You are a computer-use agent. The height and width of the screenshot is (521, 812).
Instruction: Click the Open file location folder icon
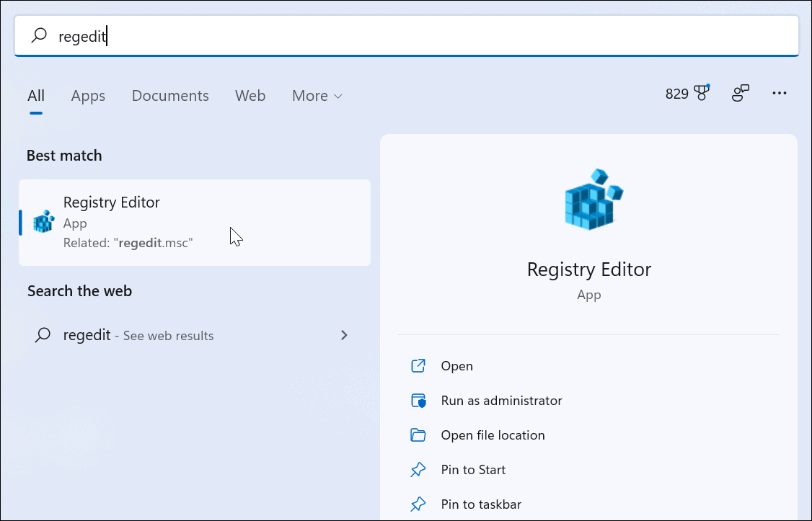click(418, 435)
